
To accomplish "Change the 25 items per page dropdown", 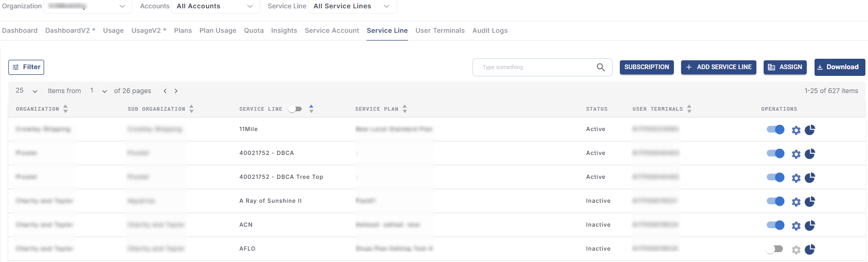I will coord(26,91).
